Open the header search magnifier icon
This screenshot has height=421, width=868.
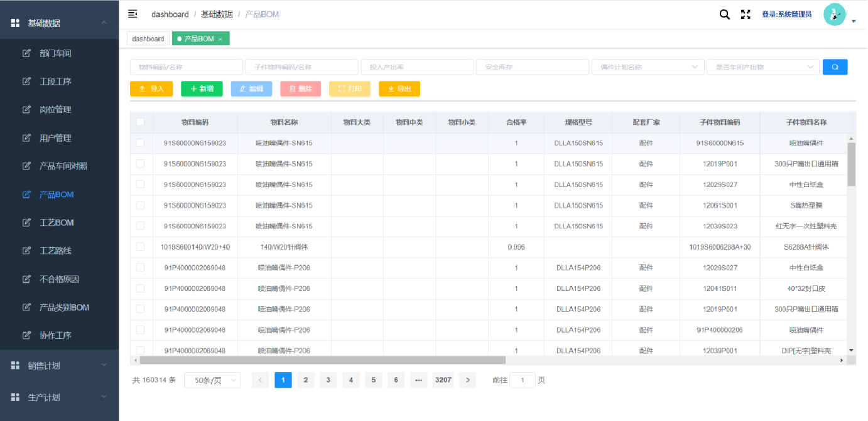click(x=724, y=14)
